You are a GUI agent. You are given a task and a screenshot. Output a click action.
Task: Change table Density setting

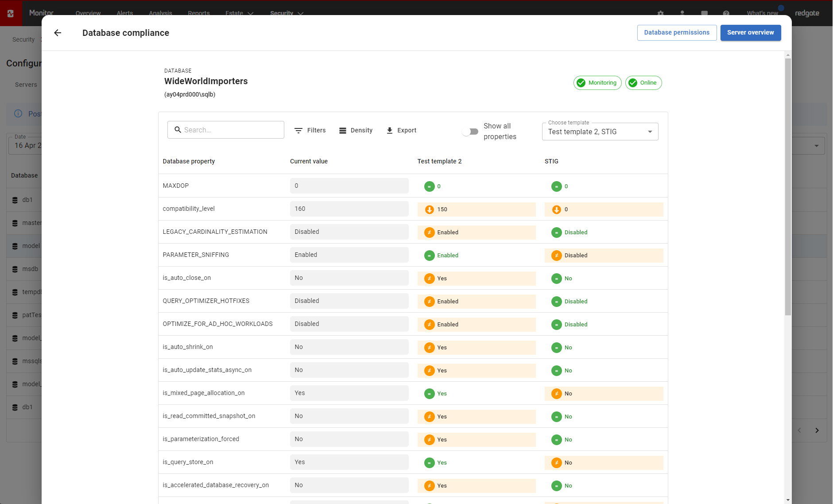click(x=356, y=130)
